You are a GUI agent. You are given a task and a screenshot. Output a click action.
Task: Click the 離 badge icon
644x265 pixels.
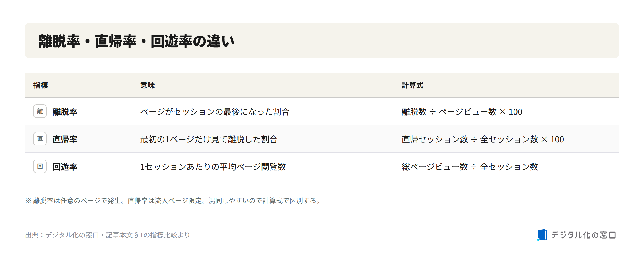[40, 111]
